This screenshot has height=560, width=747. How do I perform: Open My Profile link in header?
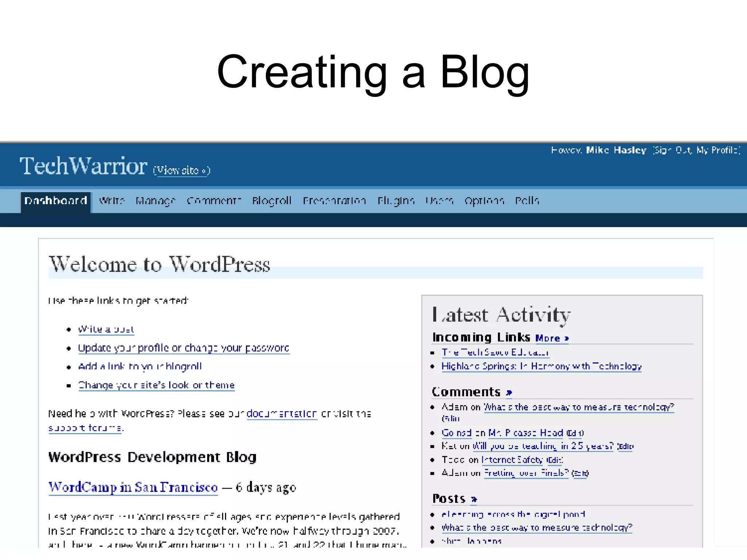point(718,150)
